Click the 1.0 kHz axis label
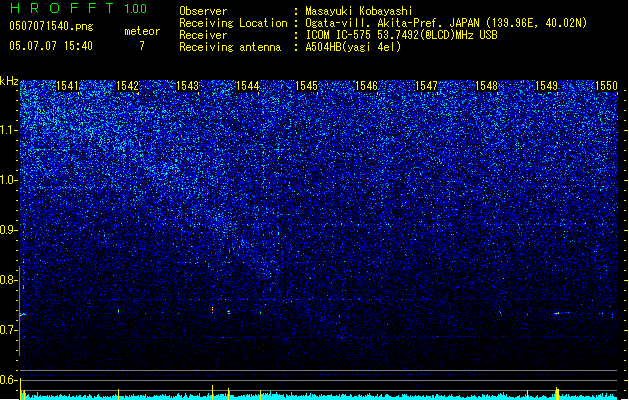629x400 pixels. coord(9,181)
